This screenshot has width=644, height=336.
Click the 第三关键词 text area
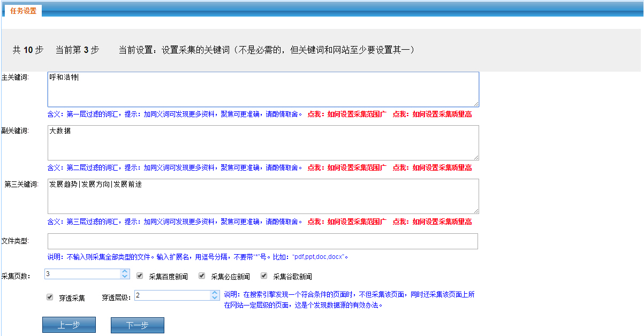click(263, 196)
